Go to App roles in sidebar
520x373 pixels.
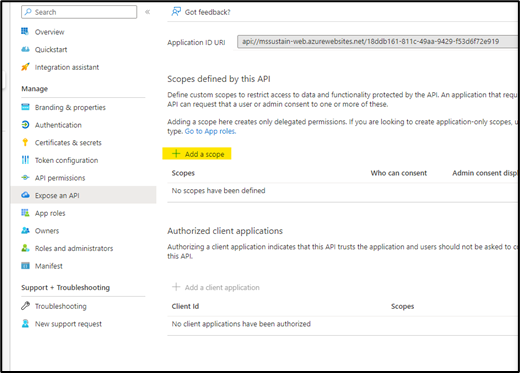pyautogui.click(x=50, y=213)
